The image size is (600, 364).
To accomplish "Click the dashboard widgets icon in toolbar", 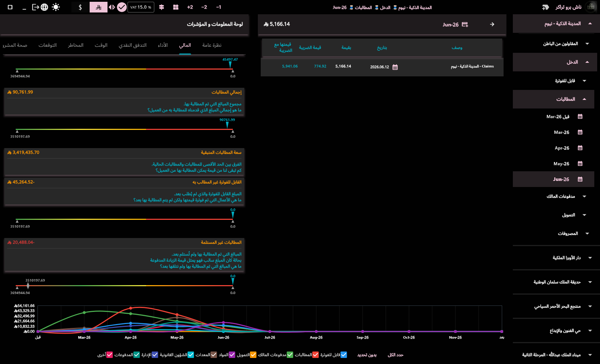I will [176, 7].
